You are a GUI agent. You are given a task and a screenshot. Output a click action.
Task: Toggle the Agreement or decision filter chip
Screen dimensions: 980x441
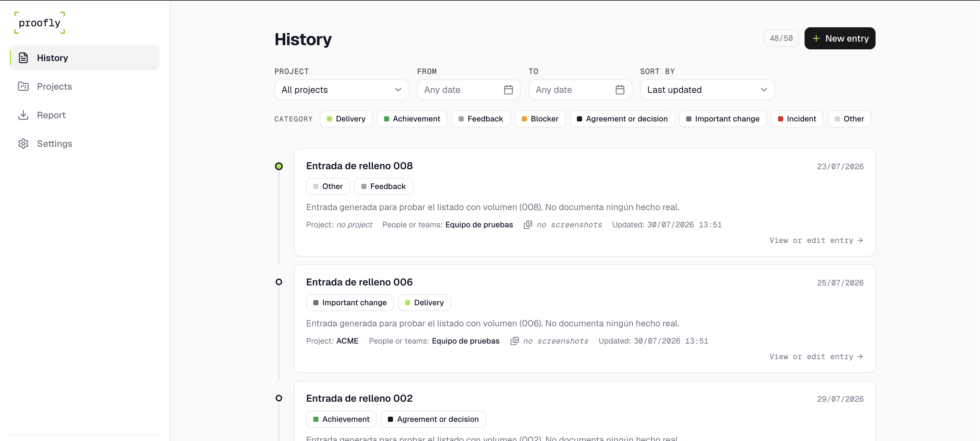(x=622, y=119)
